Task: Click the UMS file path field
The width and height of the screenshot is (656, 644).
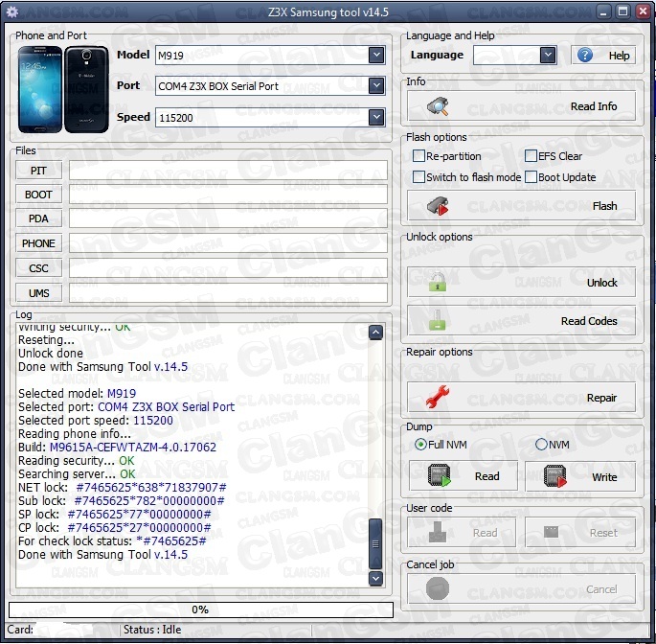Action: coord(228,293)
